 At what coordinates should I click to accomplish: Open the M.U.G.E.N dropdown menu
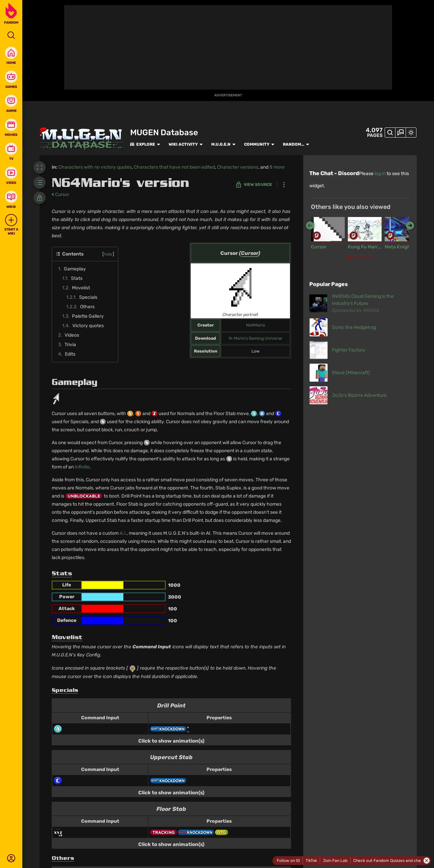click(x=223, y=144)
